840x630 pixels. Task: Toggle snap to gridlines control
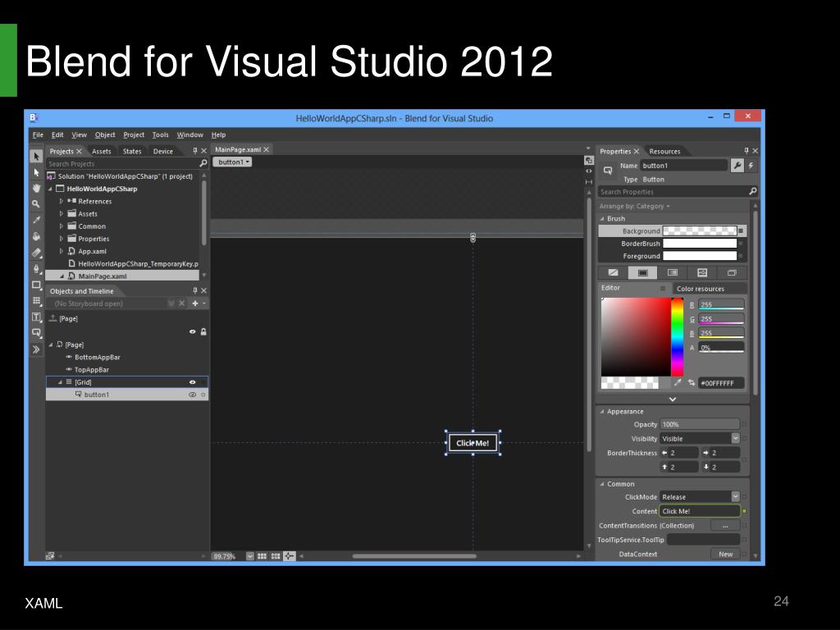point(276,556)
